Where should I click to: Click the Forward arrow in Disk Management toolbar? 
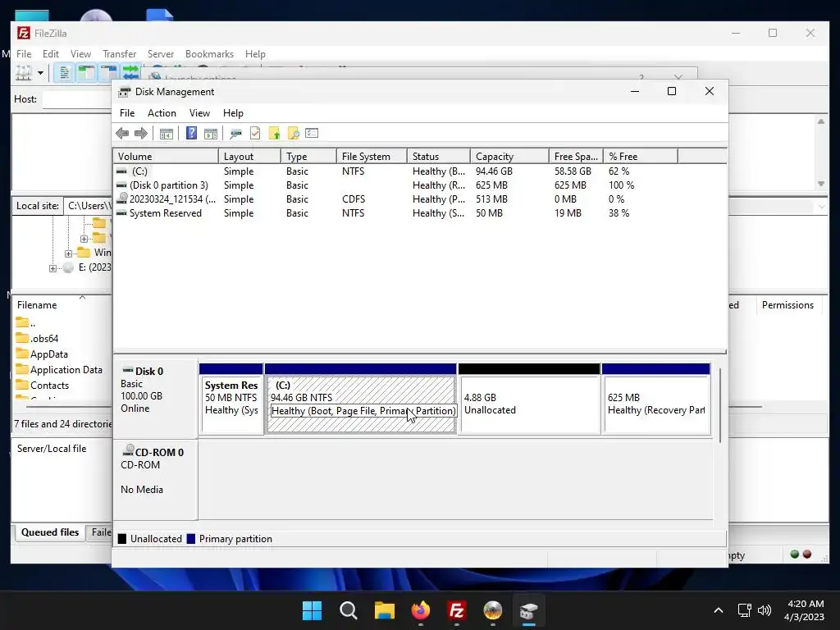141,134
